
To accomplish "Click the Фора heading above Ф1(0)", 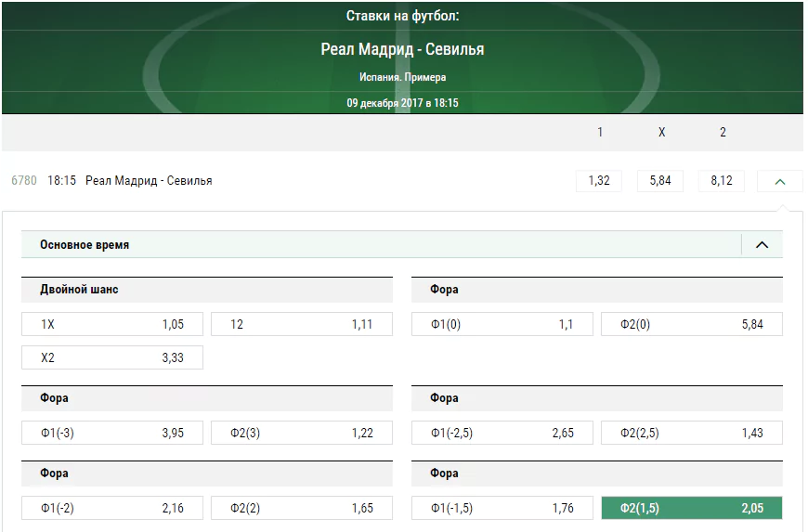I will pyautogui.click(x=444, y=290).
